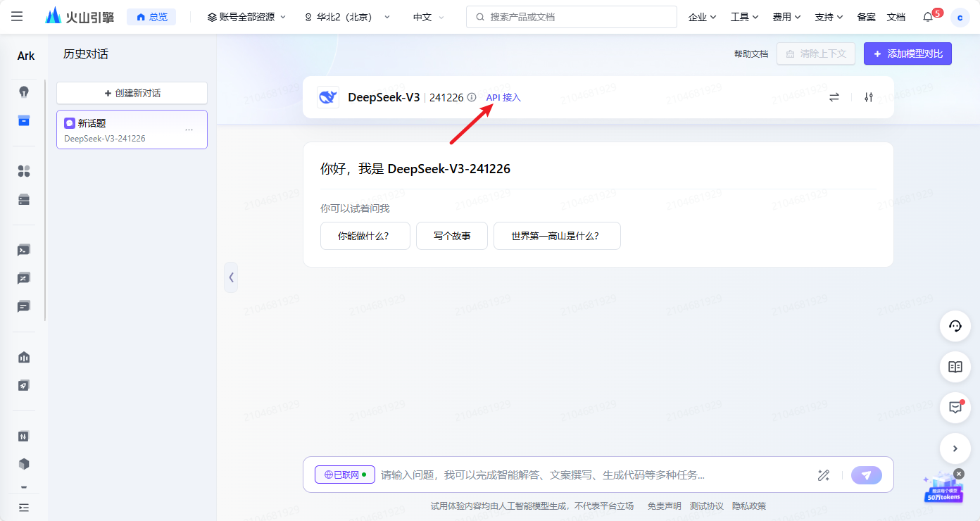Open model parameter sliders settings icon

pyautogui.click(x=869, y=97)
